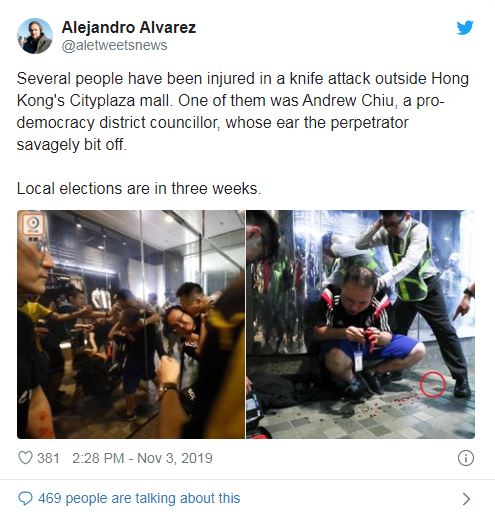This screenshot has height=512, width=495.
Task: Click 'Local elections are in three weeks.' line
Action: [x=139, y=188]
